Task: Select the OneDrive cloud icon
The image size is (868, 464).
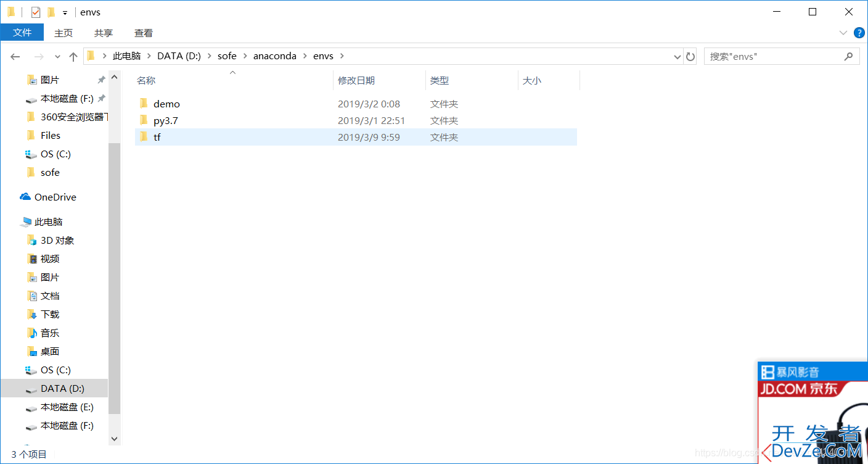Action: tap(25, 197)
